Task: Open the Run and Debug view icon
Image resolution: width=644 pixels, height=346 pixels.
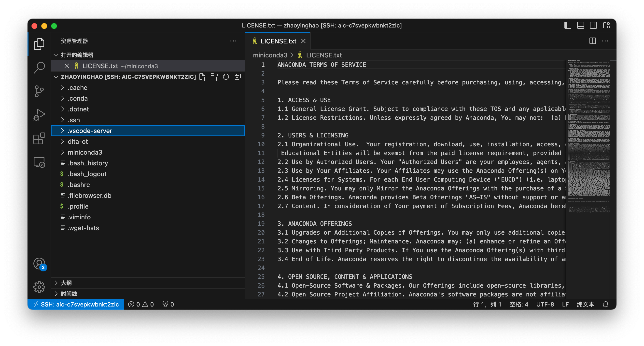Action: tap(39, 115)
